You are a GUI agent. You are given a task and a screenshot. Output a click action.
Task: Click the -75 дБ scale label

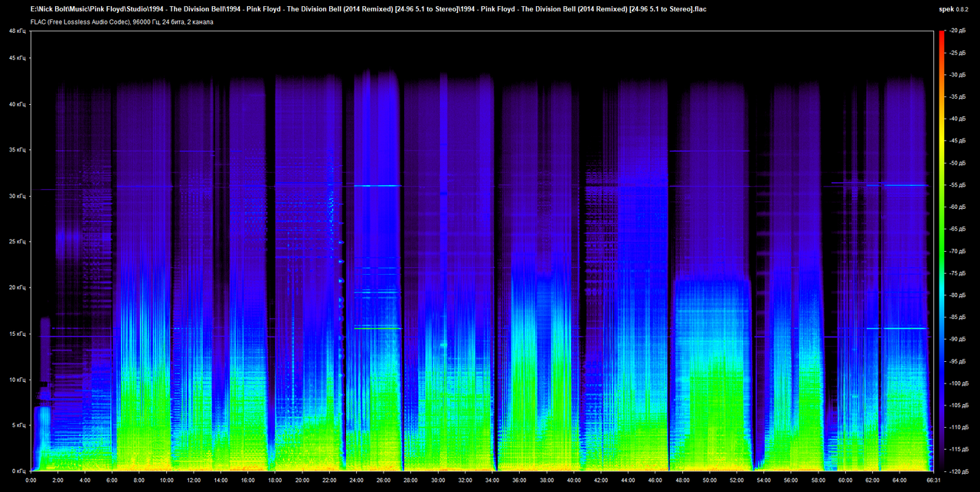click(x=956, y=273)
